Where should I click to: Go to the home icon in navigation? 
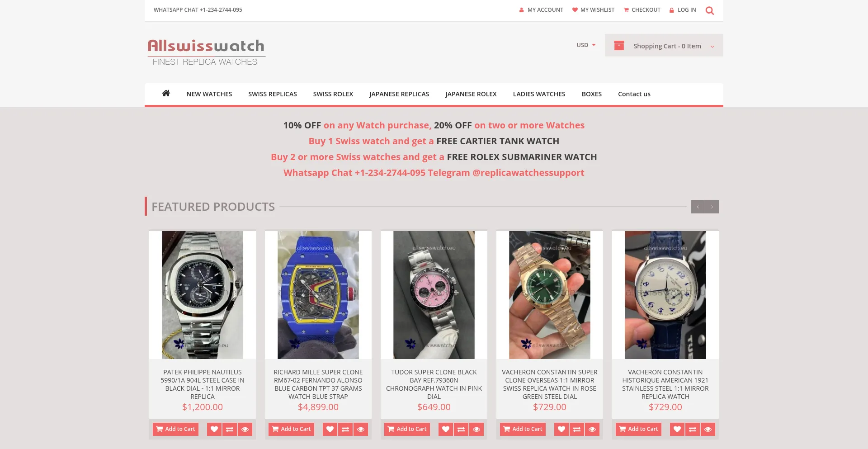point(166,93)
